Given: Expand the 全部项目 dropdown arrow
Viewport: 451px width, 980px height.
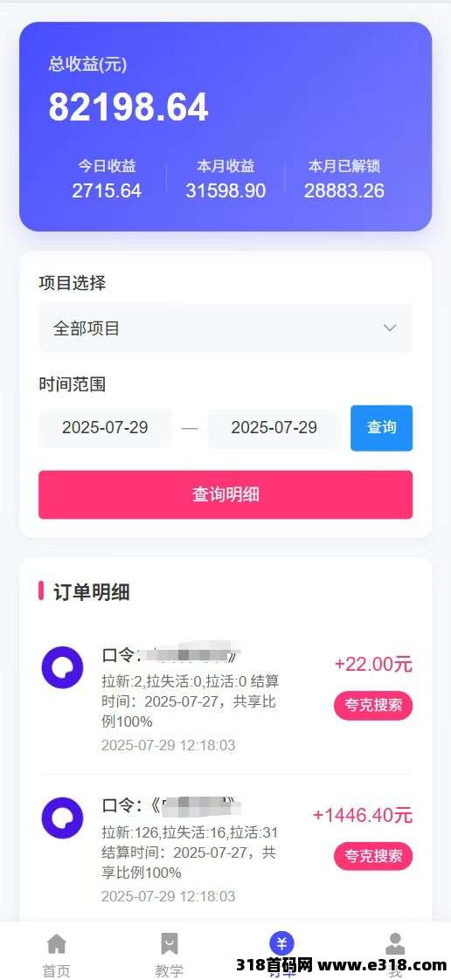Looking at the screenshot, I should click(390, 328).
